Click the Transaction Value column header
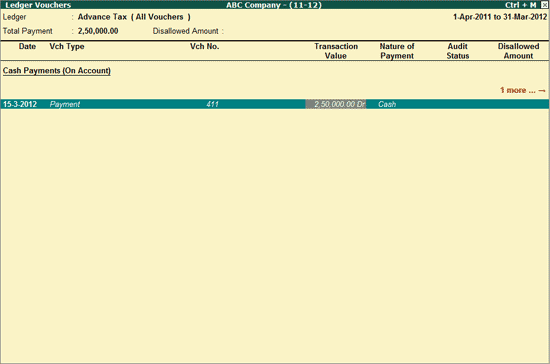The width and height of the screenshot is (550, 364). point(336,51)
